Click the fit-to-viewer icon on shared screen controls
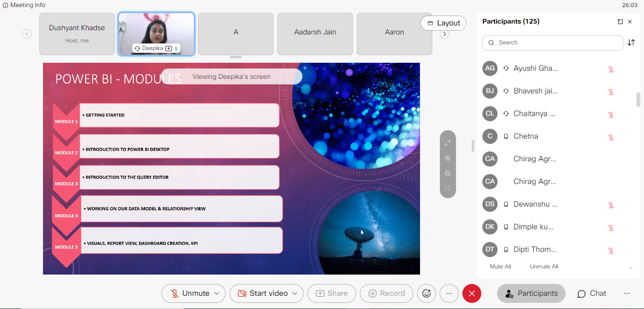This screenshot has height=309, width=644. pos(447,143)
